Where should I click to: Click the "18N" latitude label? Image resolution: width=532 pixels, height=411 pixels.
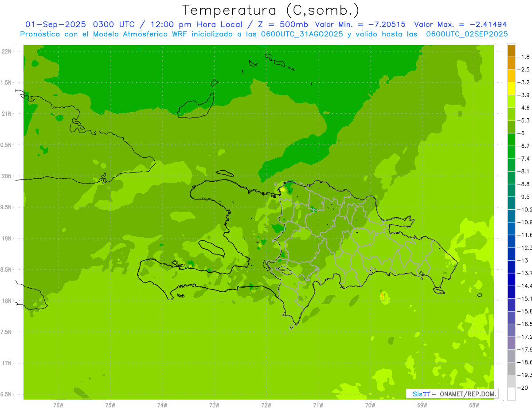point(6,301)
